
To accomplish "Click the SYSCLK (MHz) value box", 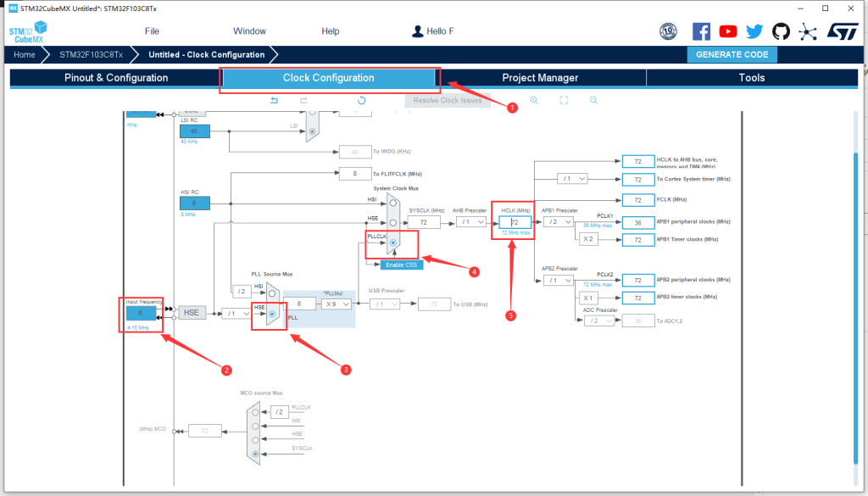I will (x=424, y=222).
